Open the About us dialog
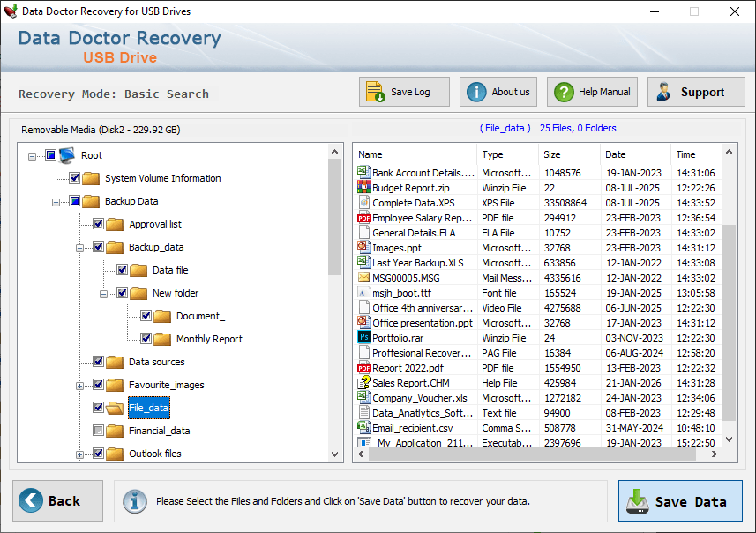The height and width of the screenshot is (533, 756). (498, 92)
